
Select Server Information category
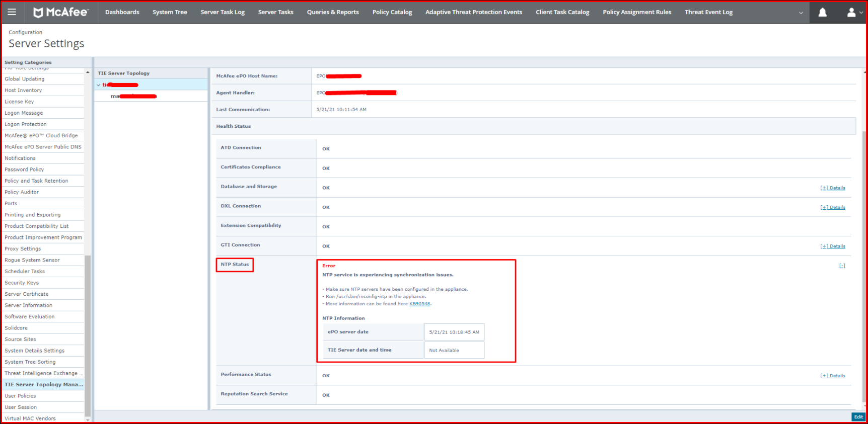click(x=43, y=305)
